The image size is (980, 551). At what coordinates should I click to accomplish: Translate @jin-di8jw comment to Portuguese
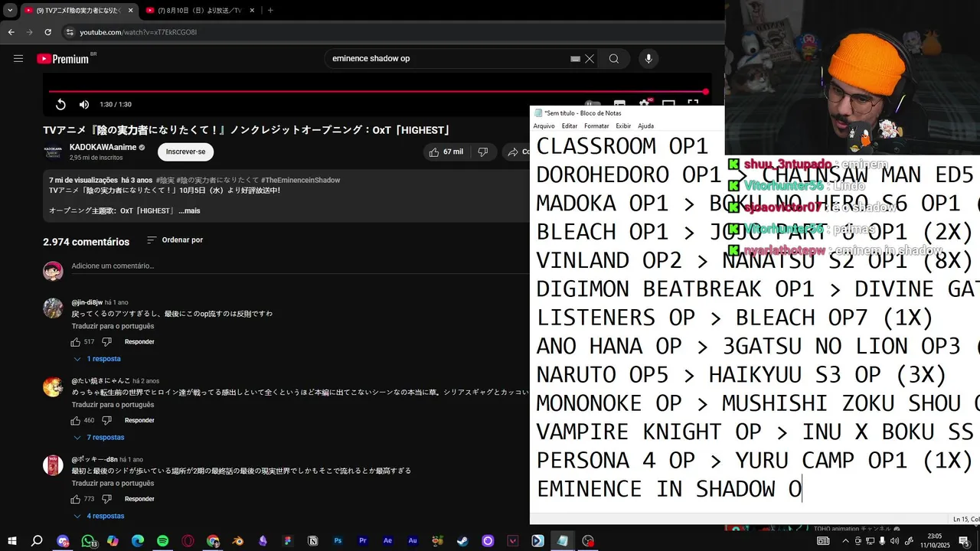113,326
